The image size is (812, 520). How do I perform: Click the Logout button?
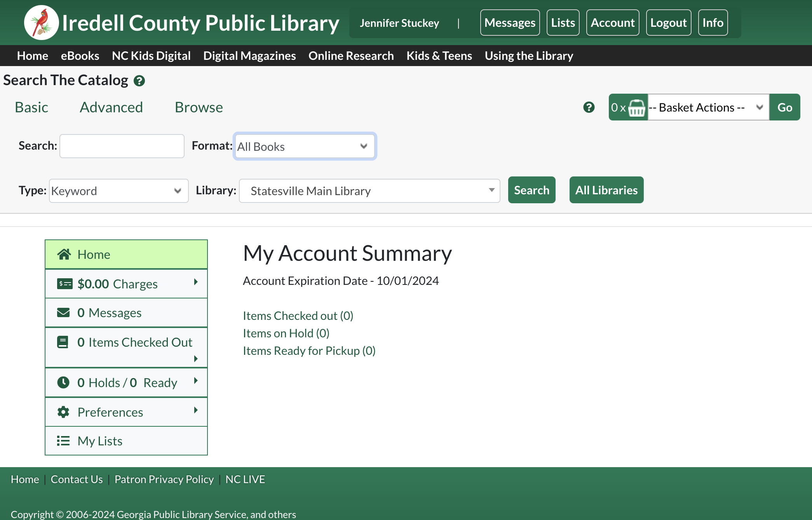click(x=669, y=23)
